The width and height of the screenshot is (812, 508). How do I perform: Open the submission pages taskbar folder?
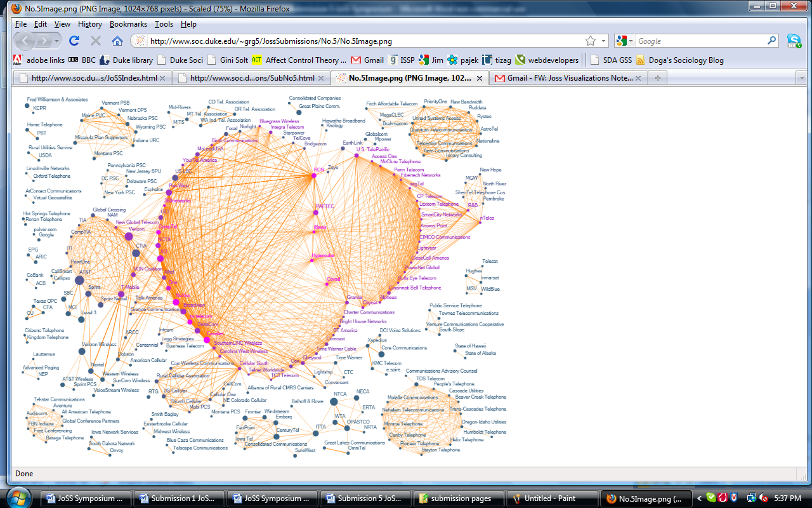[x=460, y=498]
